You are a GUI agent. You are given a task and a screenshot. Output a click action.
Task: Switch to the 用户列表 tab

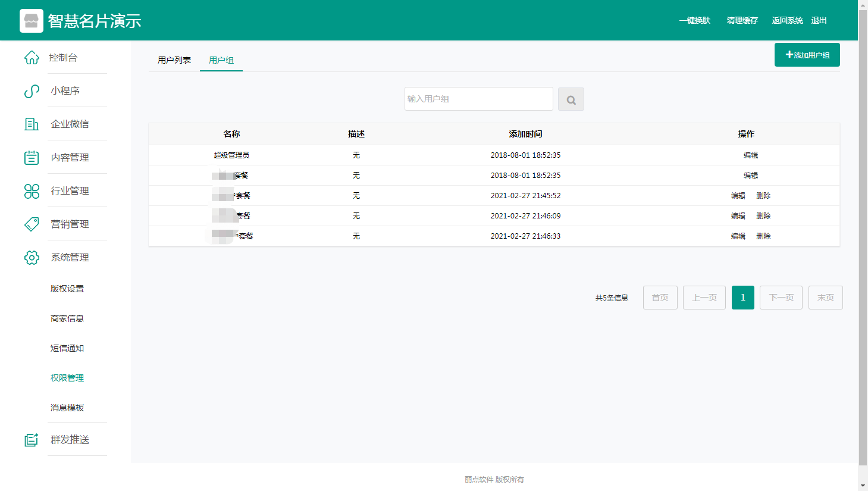click(x=174, y=60)
